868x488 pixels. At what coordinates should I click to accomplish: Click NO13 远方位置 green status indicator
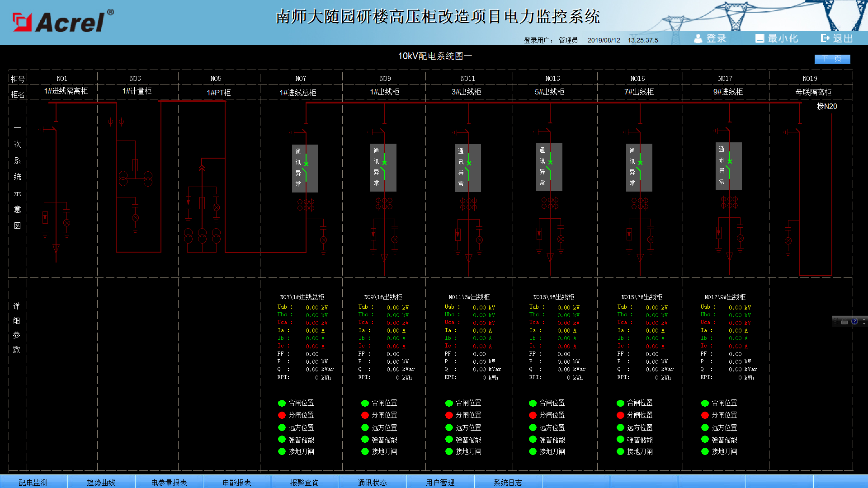click(533, 427)
